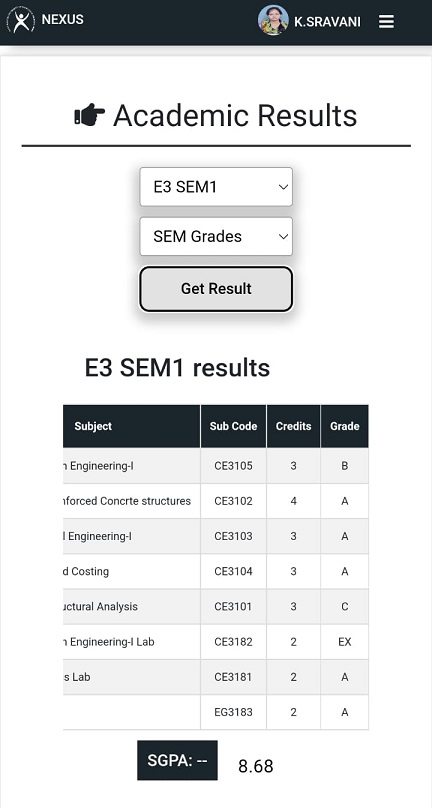
Task: Expand the SEM Grades dropdown
Action: click(216, 237)
